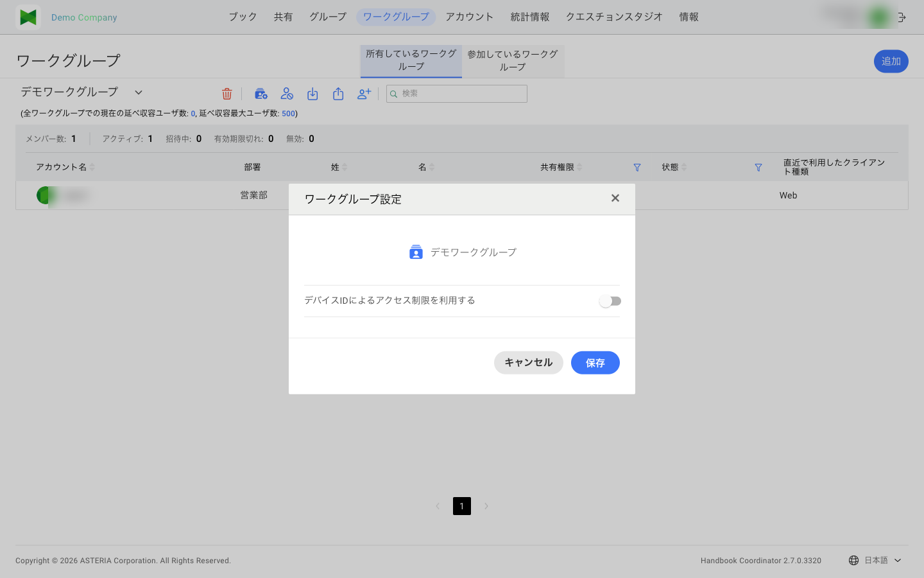Open workgroup settings gear icon in toolbar
The image size is (924, 578).
click(261, 94)
